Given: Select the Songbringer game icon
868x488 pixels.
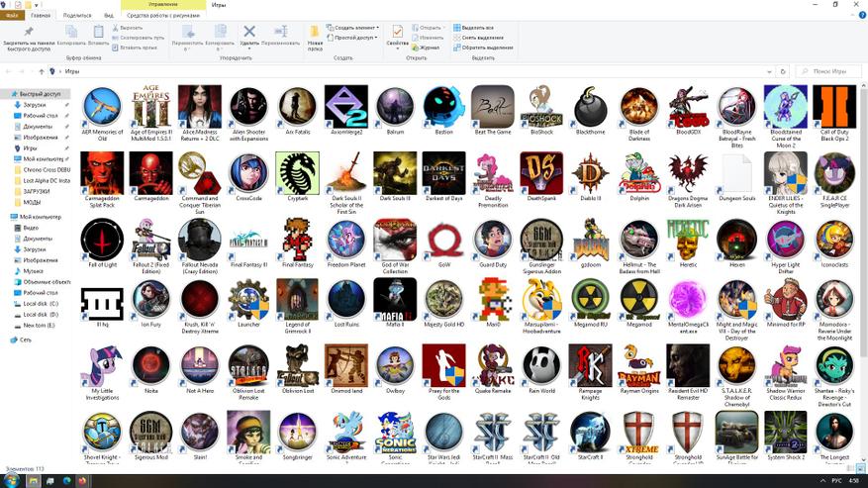Looking at the screenshot, I should point(298,432).
